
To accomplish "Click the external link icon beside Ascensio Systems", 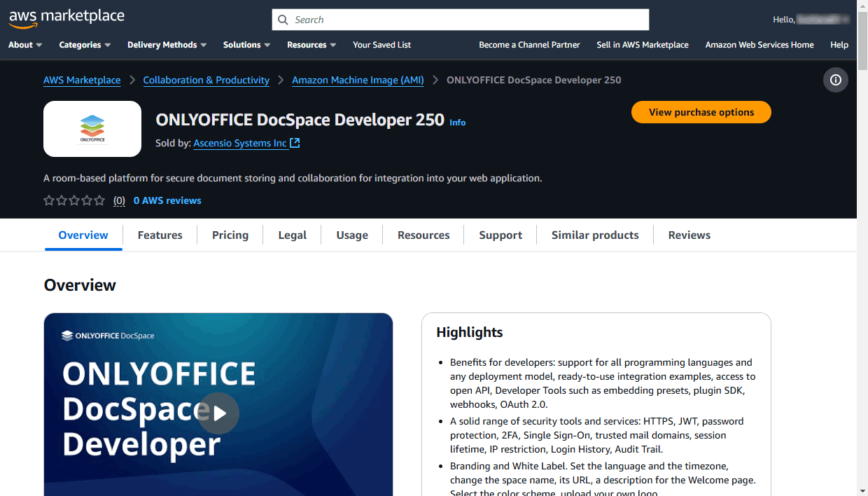I will tap(295, 143).
